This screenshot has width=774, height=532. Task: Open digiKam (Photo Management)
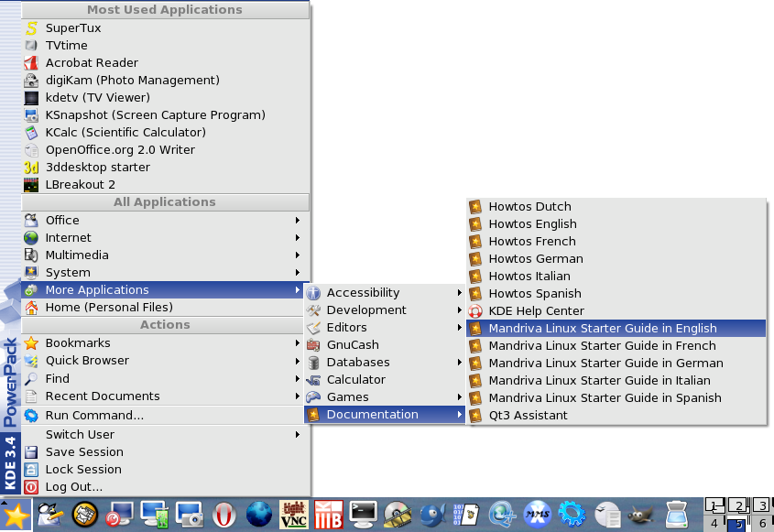point(166,80)
